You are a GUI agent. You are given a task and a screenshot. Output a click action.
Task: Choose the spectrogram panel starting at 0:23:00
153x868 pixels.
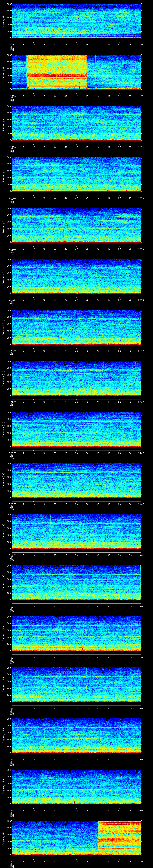tap(77, 481)
